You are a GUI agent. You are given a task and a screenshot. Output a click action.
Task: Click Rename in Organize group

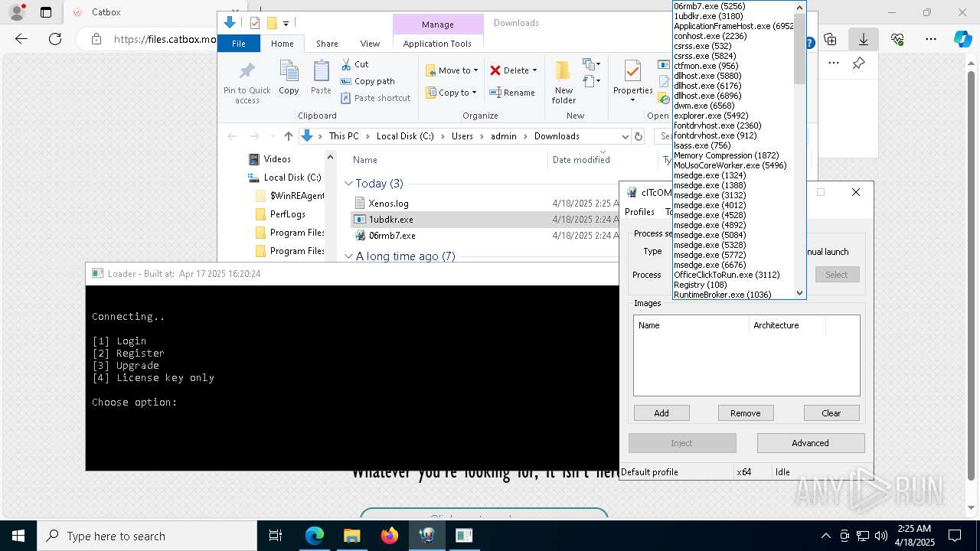point(512,93)
